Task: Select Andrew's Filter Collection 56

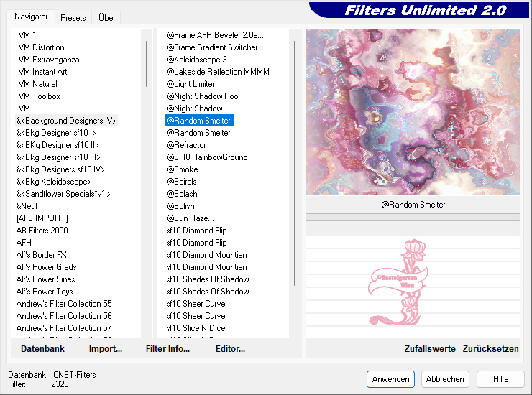Action: point(64,316)
